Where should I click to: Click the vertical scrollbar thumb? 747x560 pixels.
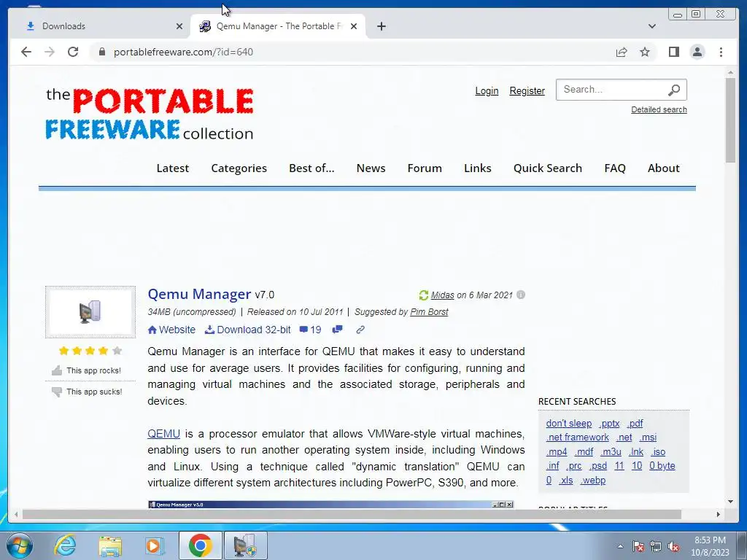click(x=731, y=120)
